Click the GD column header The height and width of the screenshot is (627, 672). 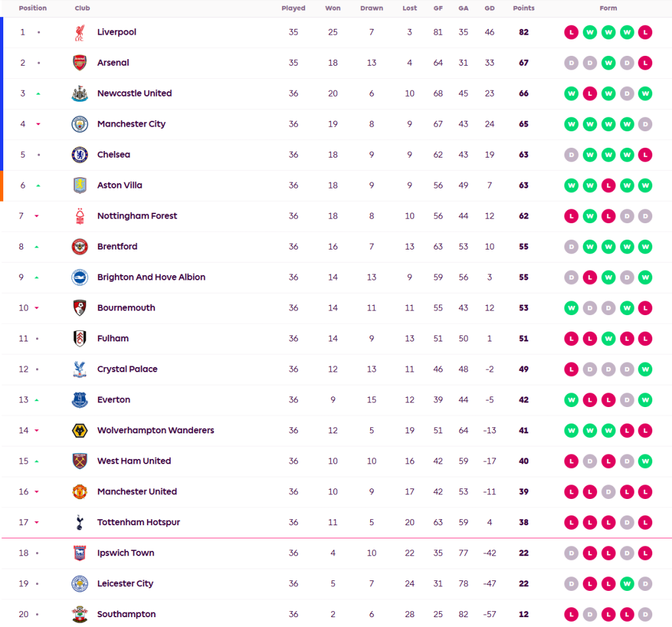coord(490,9)
